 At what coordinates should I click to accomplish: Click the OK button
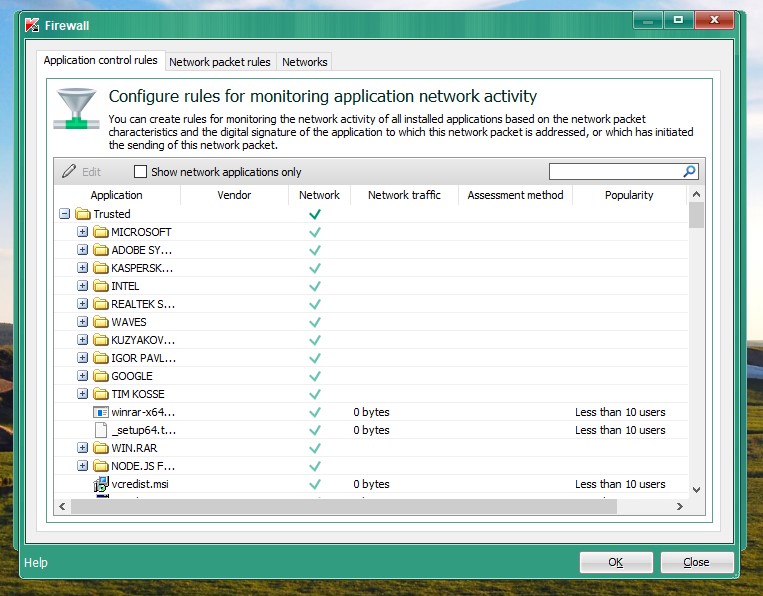coord(616,562)
